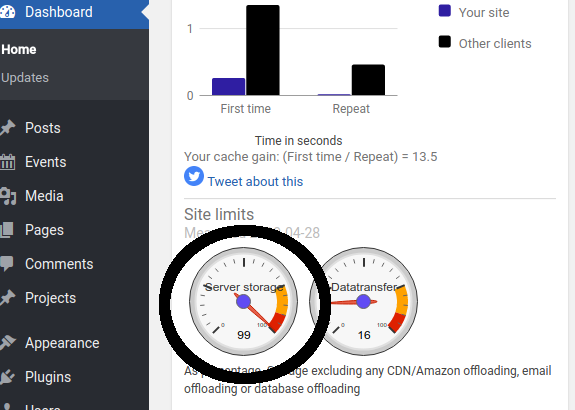Viewport: 575px width, 410px height.
Task: Click the tall black First time bar
Action: [263, 50]
